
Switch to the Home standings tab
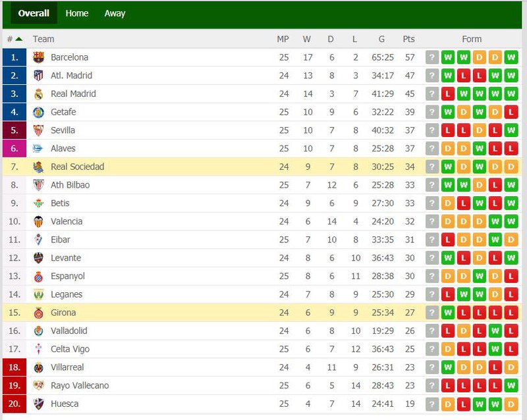tap(77, 13)
